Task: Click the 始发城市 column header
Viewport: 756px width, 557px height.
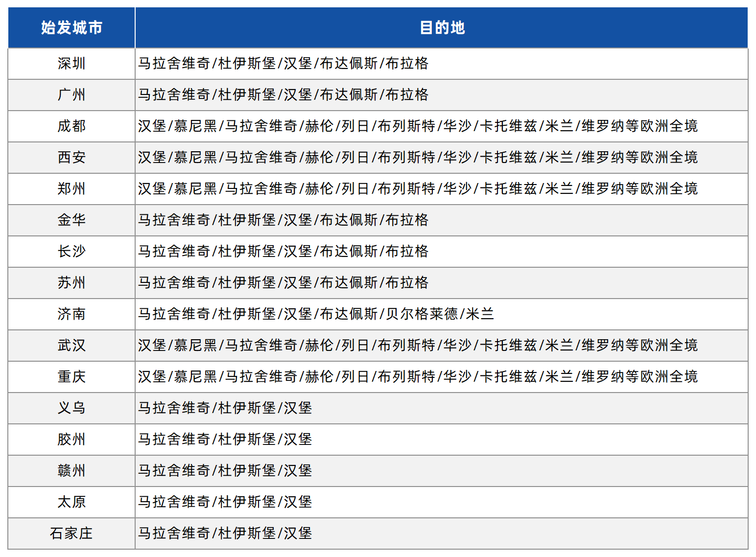Action: (x=71, y=27)
